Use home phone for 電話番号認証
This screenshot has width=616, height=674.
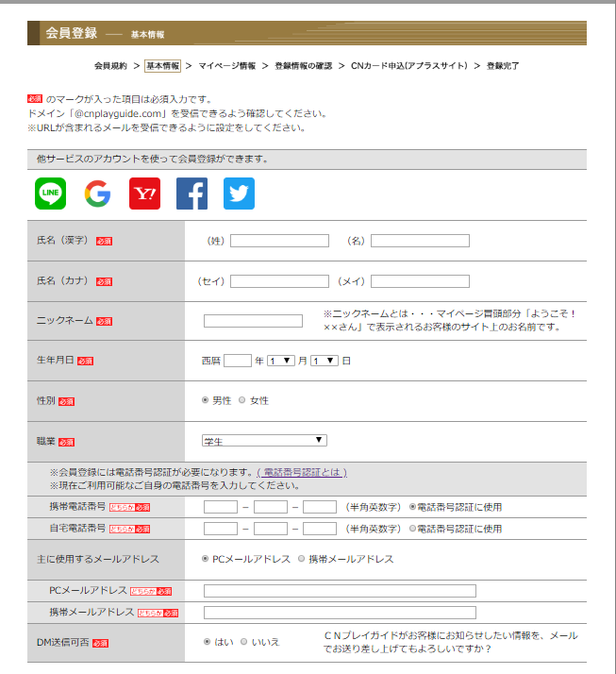pyautogui.click(x=412, y=529)
